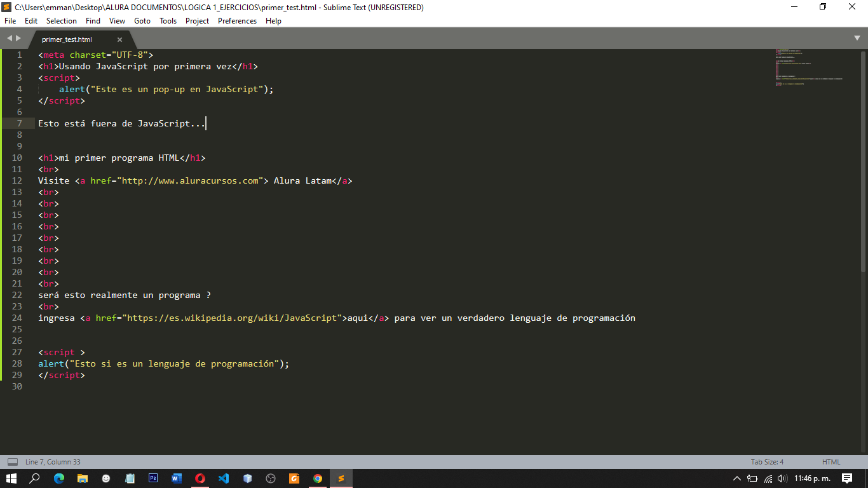Image resolution: width=868 pixels, height=488 pixels.
Task: Click the Line 7, Column 33 status
Action: (53, 462)
